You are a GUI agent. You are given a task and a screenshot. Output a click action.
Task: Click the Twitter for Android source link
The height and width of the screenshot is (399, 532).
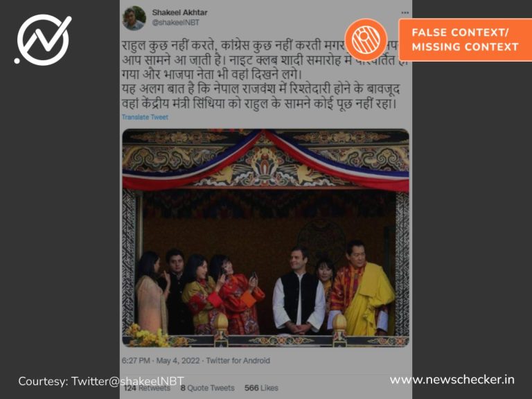tap(238, 360)
